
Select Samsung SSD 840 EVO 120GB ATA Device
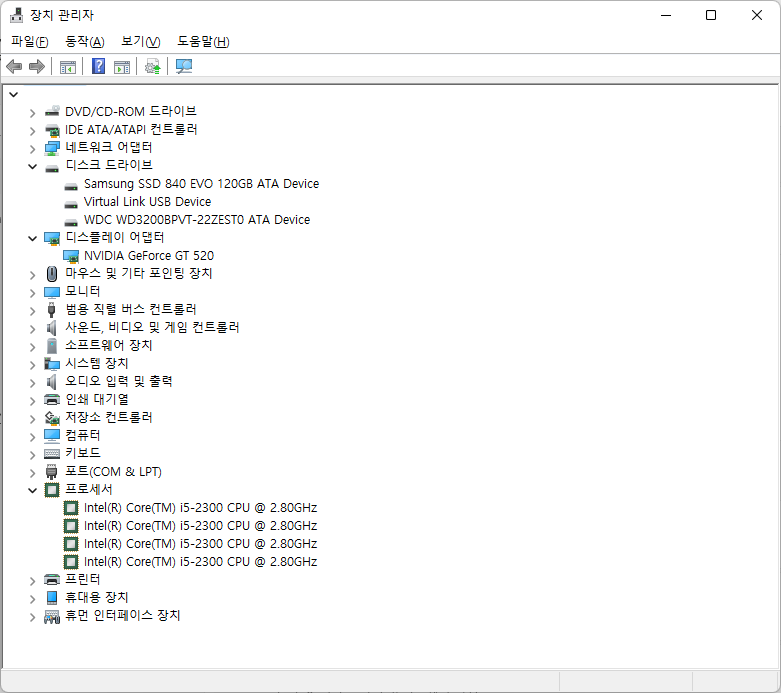click(201, 184)
